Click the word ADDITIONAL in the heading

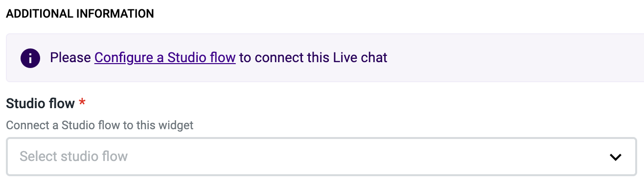pyautogui.click(x=40, y=14)
